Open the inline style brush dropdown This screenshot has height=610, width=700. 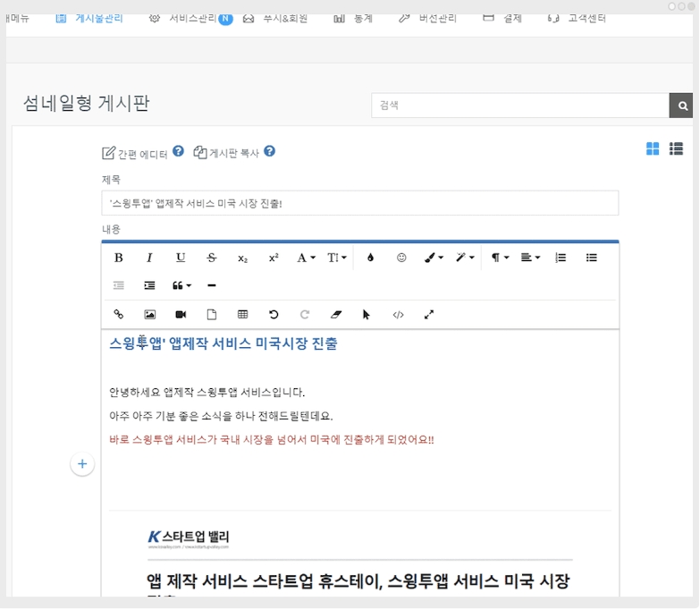[x=434, y=258]
